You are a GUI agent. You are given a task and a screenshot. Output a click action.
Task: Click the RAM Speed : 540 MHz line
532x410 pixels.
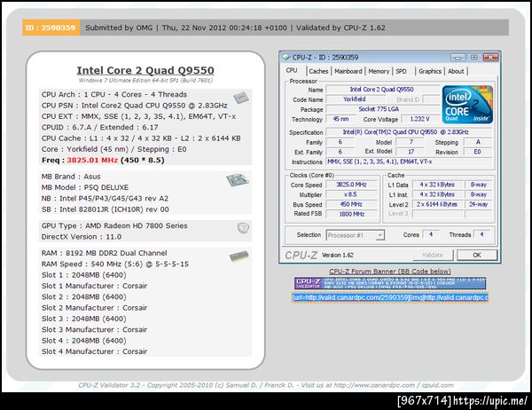pos(115,264)
